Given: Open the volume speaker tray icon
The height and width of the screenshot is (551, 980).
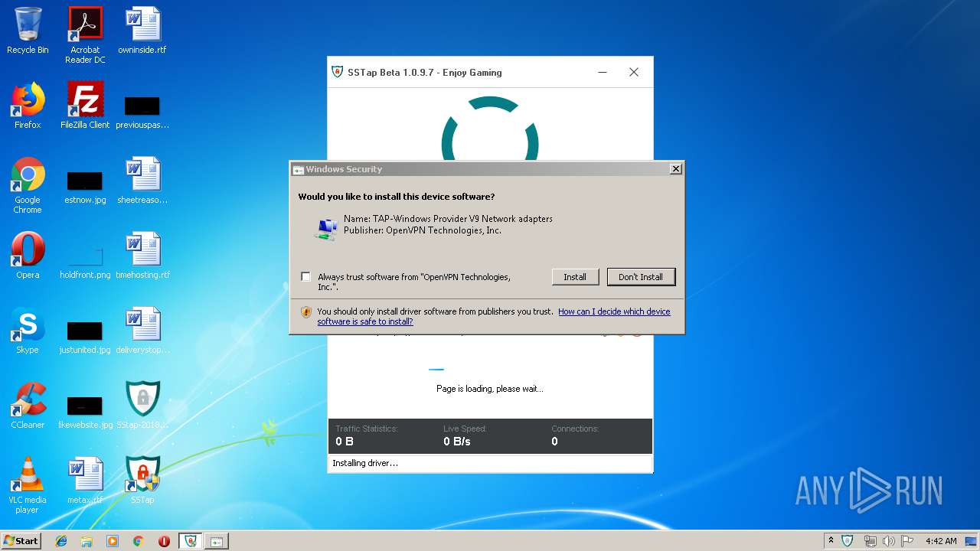Looking at the screenshot, I should (x=888, y=541).
